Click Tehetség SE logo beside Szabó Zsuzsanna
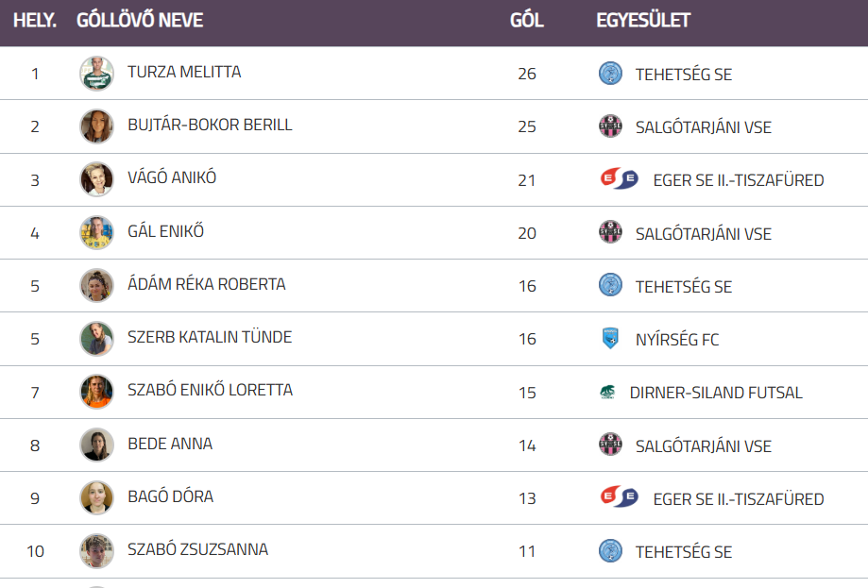The width and height of the screenshot is (868, 588). coord(610,551)
